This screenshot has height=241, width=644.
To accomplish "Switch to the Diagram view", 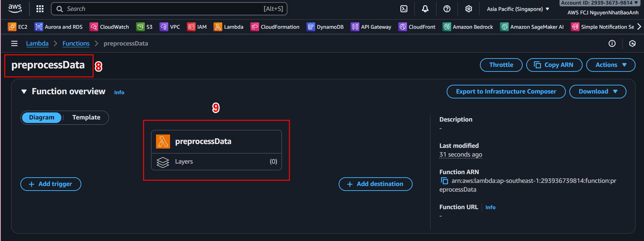I will click(42, 117).
